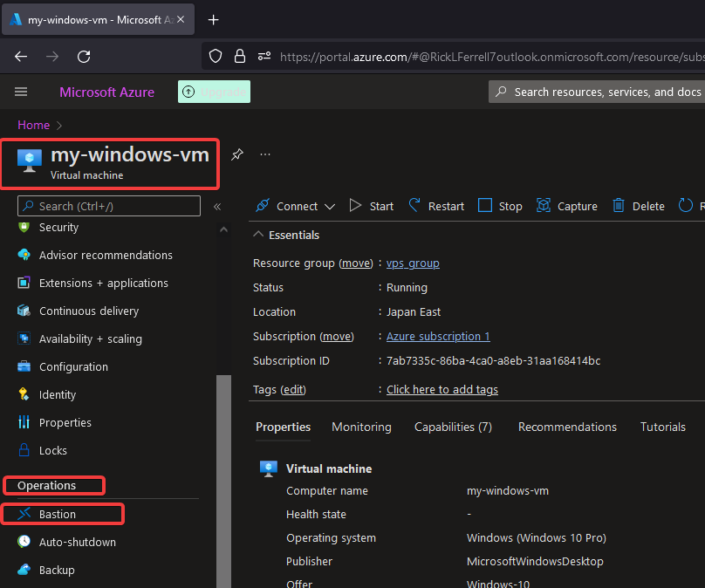Click the browser shield tracking protection icon

pos(216,56)
